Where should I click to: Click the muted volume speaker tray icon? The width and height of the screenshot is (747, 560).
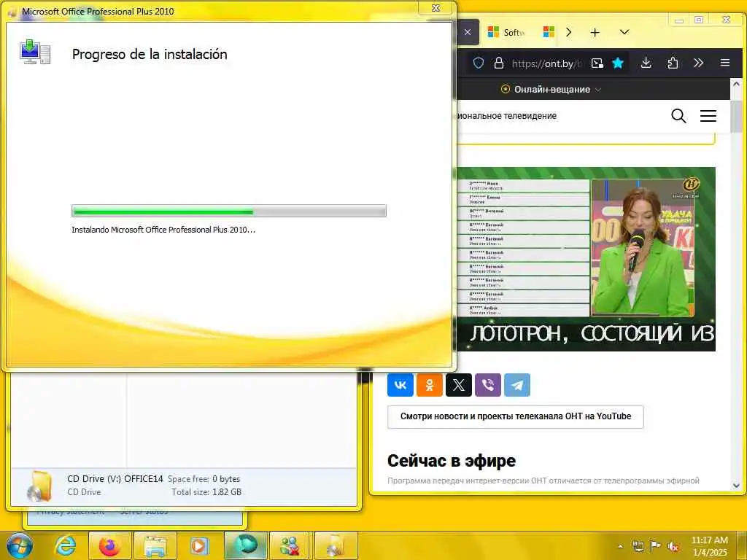(x=673, y=546)
